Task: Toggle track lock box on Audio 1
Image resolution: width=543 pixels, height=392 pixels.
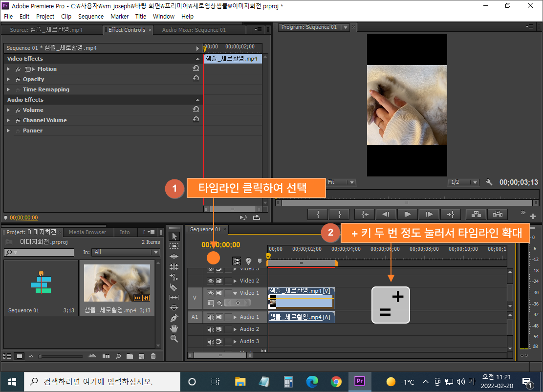Action: (x=228, y=317)
